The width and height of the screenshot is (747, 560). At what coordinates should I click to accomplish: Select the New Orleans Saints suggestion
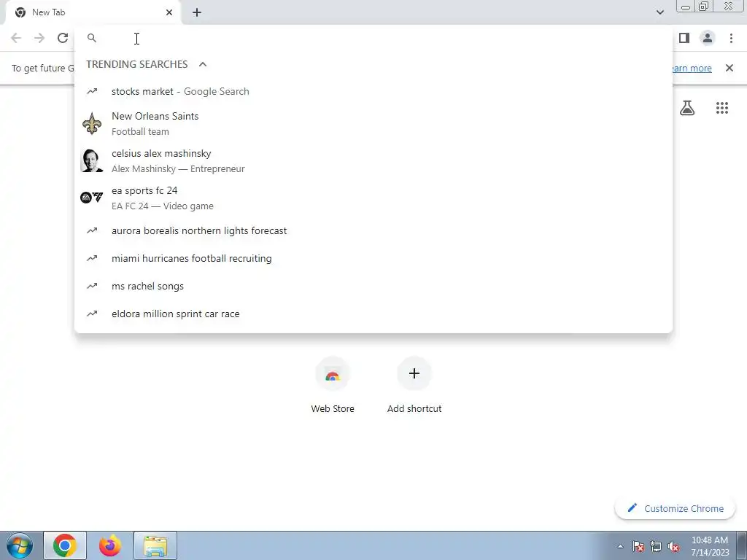click(373, 124)
